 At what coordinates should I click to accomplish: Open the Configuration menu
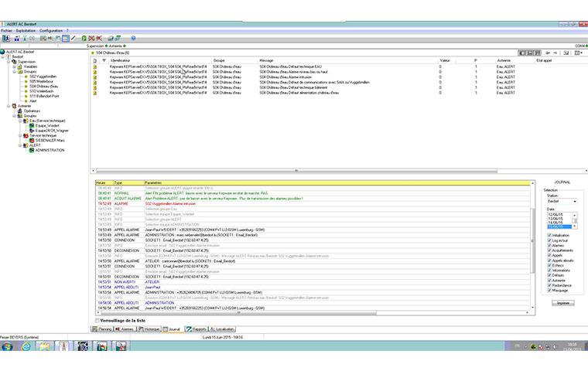[x=51, y=31]
